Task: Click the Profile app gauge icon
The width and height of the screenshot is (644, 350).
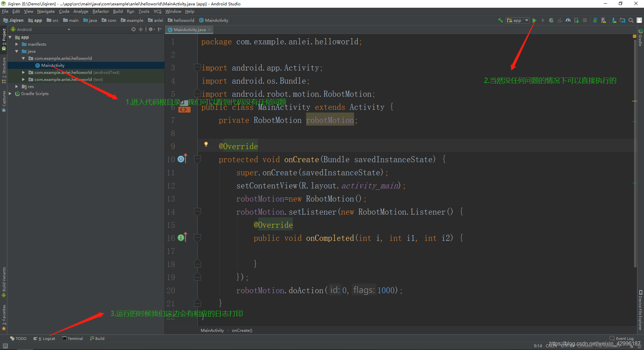Action: point(568,20)
